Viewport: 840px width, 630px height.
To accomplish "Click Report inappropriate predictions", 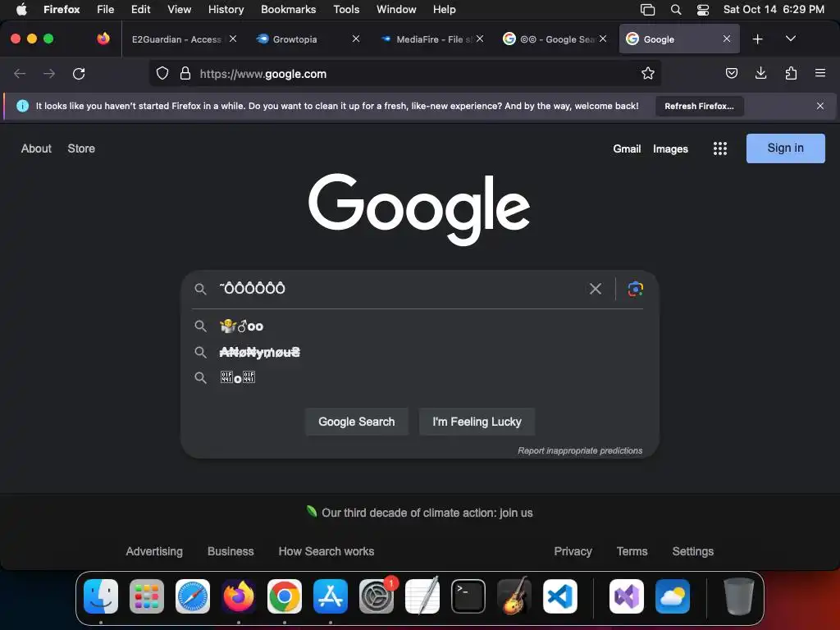I will tap(580, 450).
